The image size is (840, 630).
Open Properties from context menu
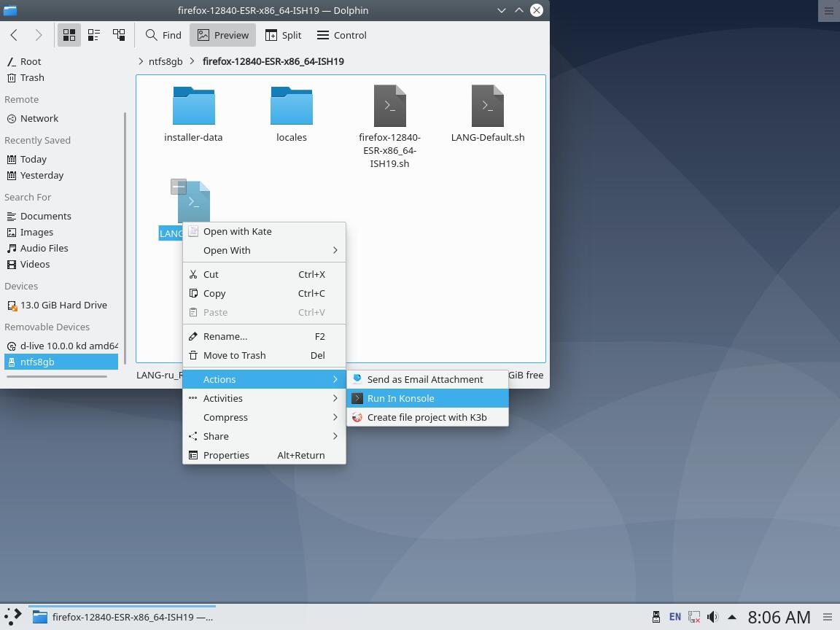(264, 455)
